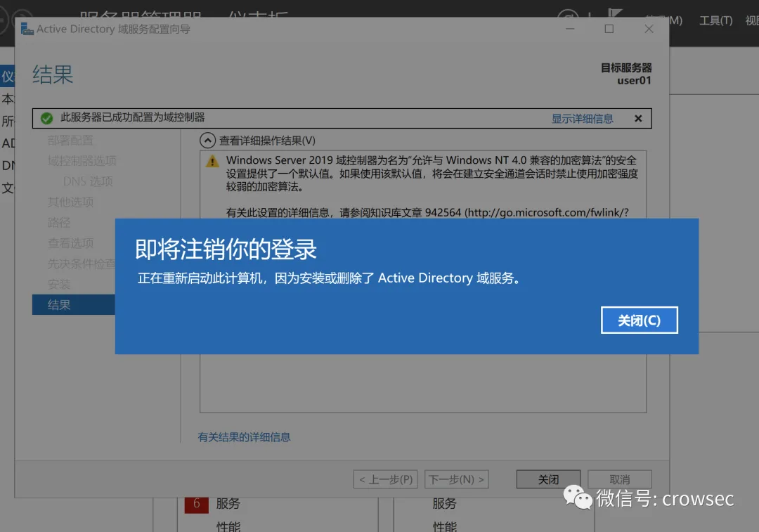Click the 上一步(P) button
The image size is (759, 532).
click(385, 479)
